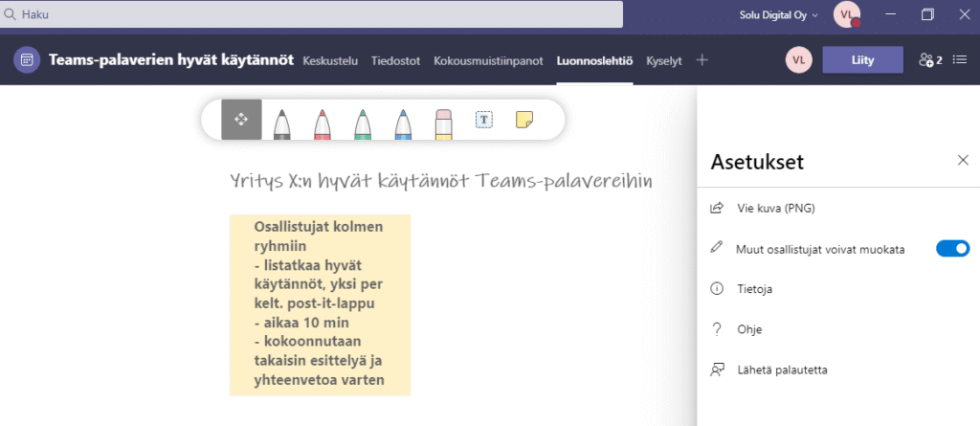The image size is (980, 426).
Task: Open the more options list menu icon
Action: click(x=960, y=59)
